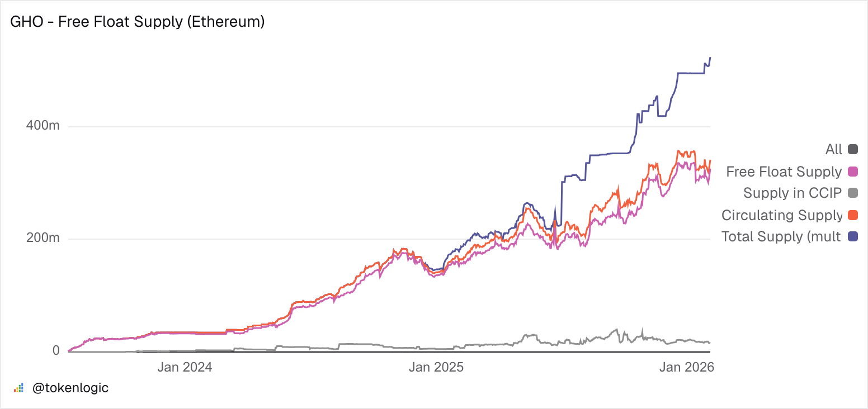Click the tokenlogic bar-chart logo icon
Image resolution: width=868 pixels, height=409 pixels.
coord(18,388)
